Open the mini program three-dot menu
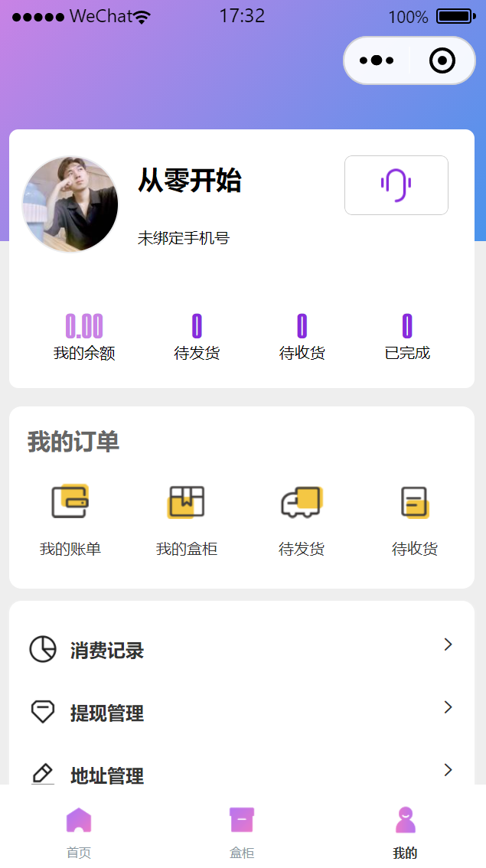The width and height of the screenshot is (486, 868). [x=376, y=60]
